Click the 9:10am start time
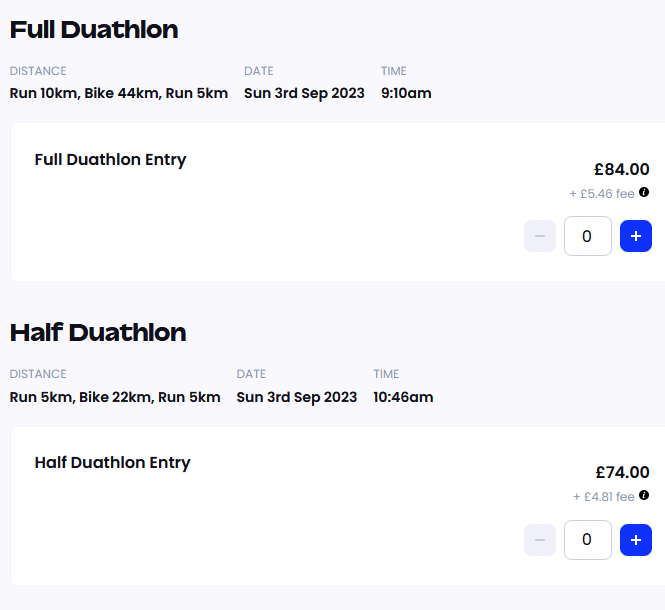 pyautogui.click(x=406, y=94)
